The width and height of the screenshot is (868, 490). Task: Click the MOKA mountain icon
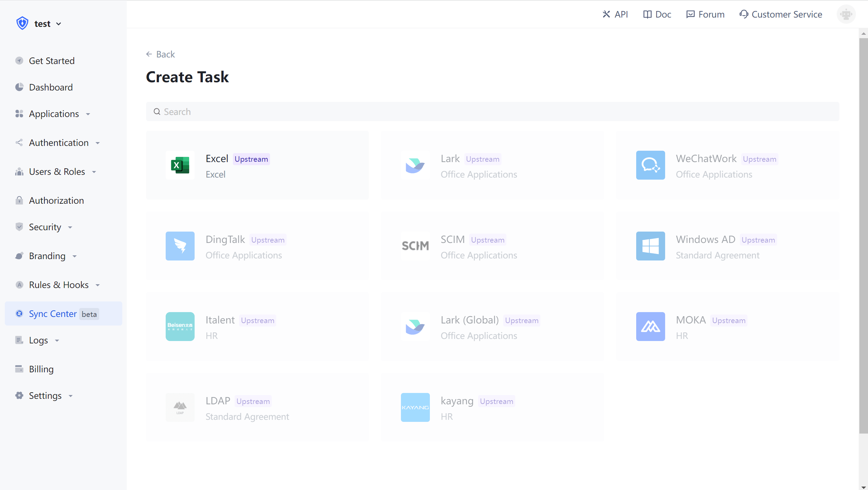(650, 327)
